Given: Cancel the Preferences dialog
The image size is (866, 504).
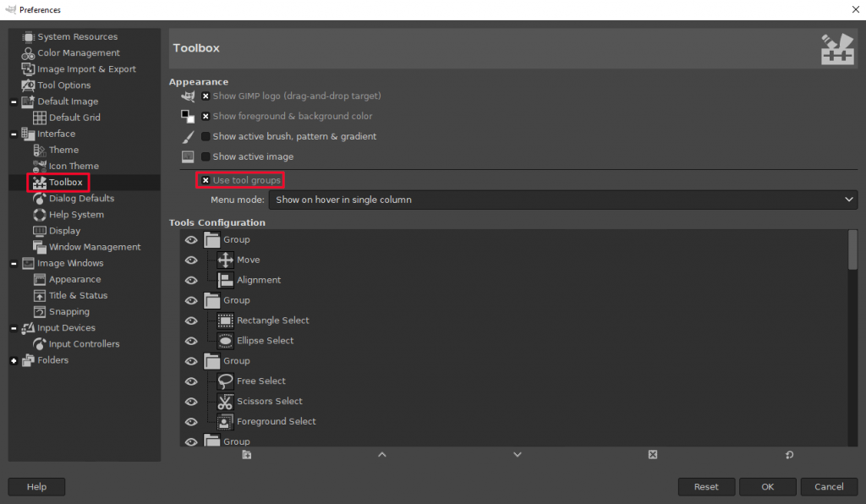Looking at the screenshot, I should pos(829,487).
